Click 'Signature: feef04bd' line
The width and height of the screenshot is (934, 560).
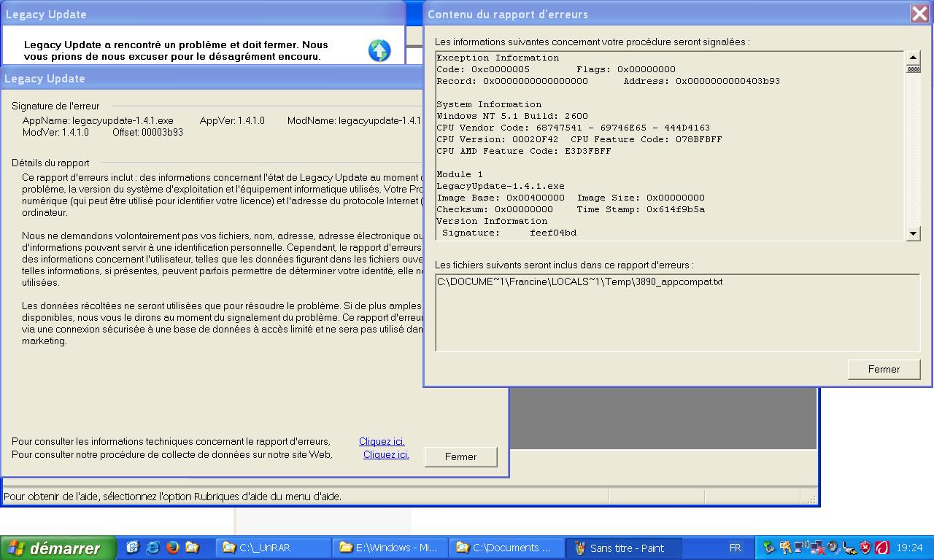509,233
